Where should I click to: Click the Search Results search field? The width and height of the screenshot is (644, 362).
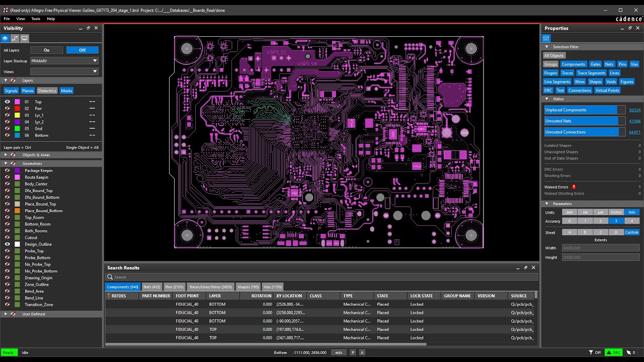(x=321, y=277)
